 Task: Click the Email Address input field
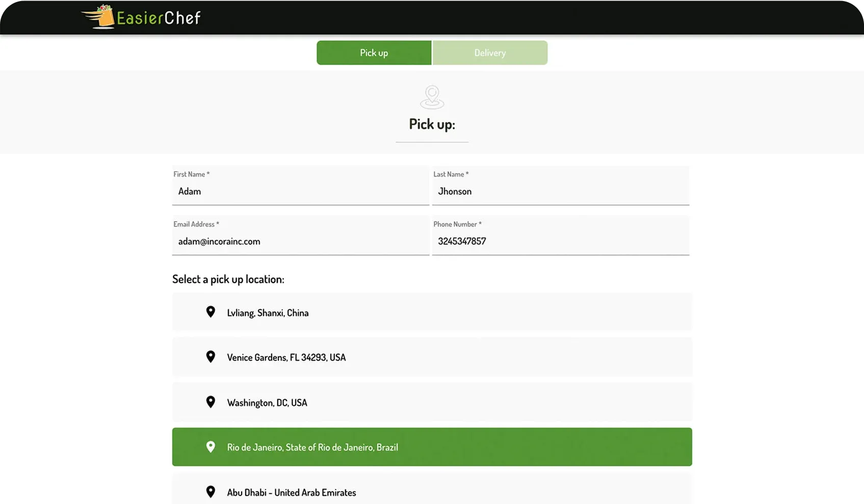tap(300, 242)
